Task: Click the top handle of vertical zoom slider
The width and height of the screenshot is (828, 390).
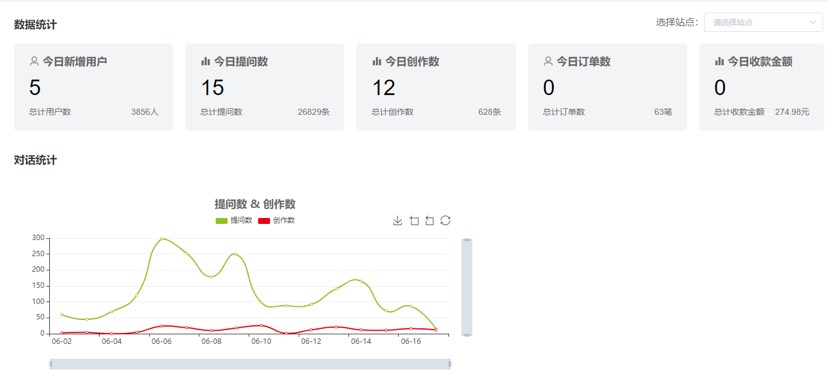Action: tap(467, 240)
